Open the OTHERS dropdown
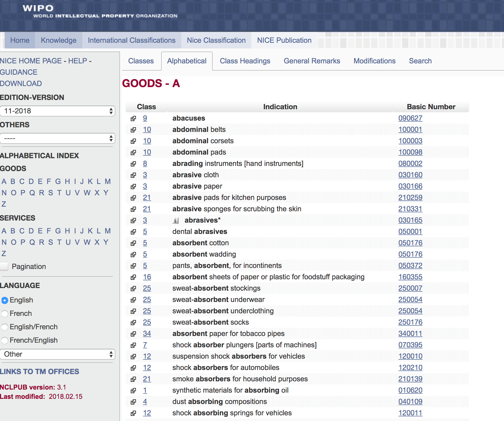The image size is (504, 421). [x=58, y=138]
